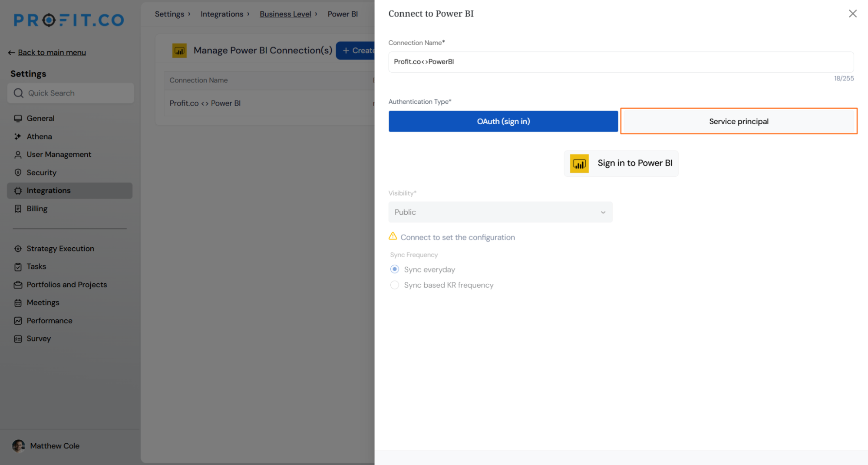Click Matthew Cole user name
This screenshot has height=465, width=868.
55,446
